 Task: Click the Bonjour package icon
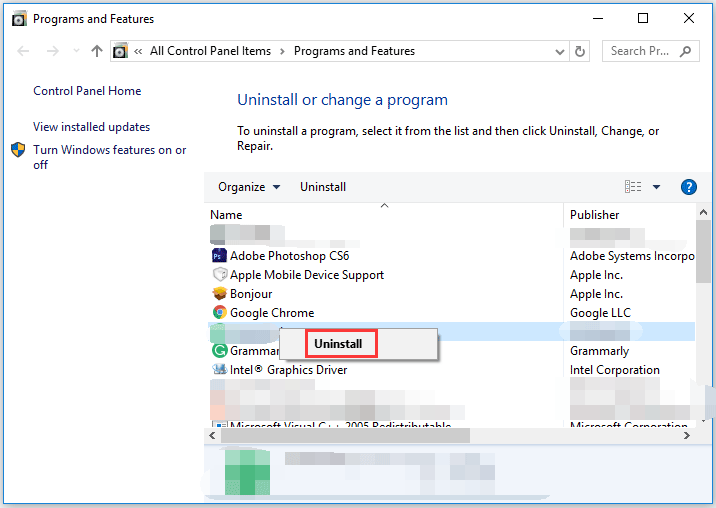coord(220,293)
